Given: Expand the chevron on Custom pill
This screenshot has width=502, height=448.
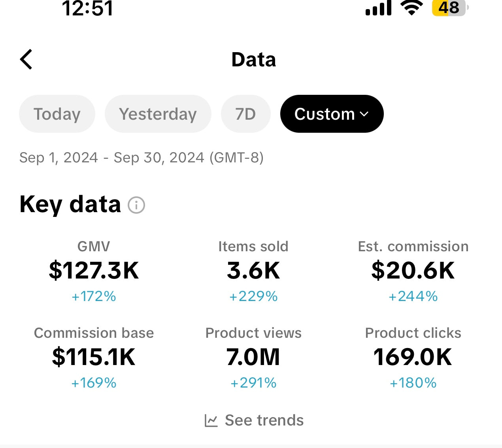Looking at the screenshot, I should (364, 114).
